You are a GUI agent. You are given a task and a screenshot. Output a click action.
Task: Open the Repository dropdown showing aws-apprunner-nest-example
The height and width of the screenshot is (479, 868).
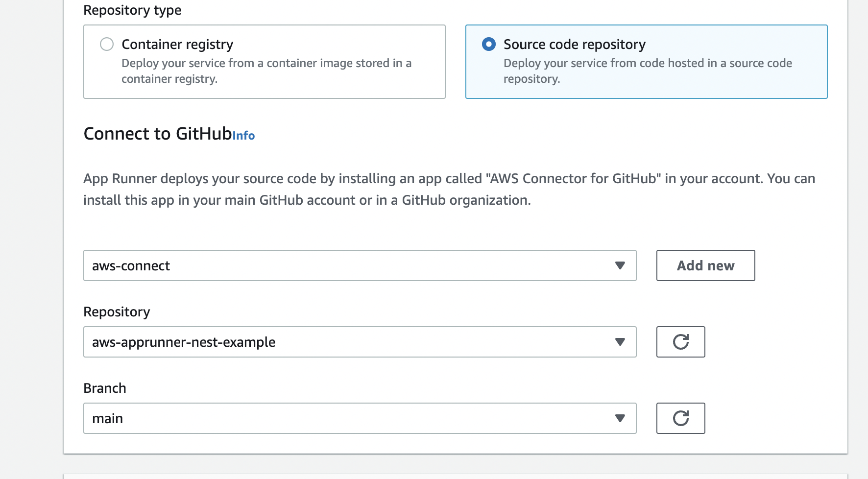360,342
